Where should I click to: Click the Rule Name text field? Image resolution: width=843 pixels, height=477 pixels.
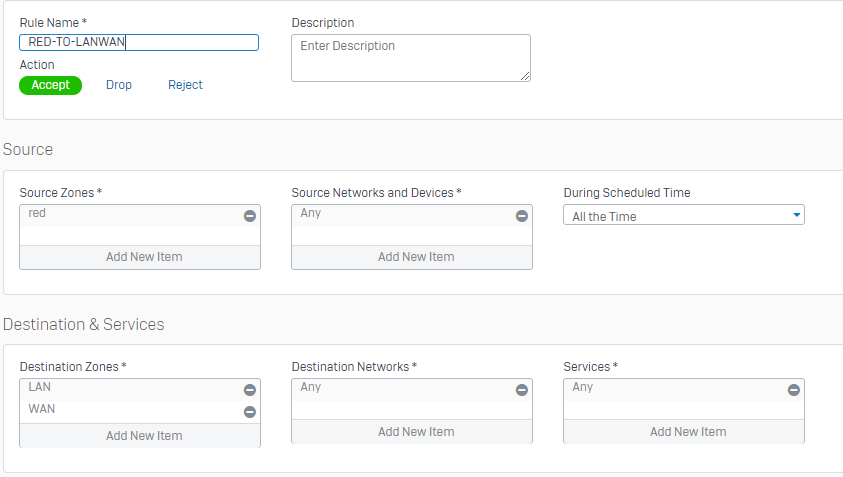click(139, 43)
